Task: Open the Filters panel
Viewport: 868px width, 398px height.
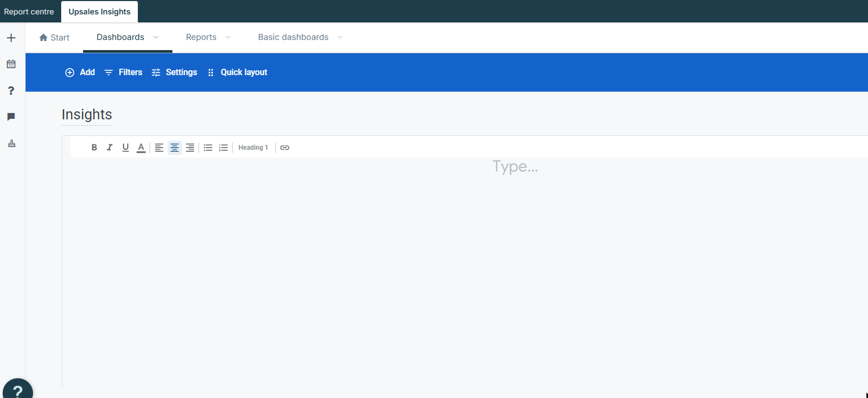Action: tap(123, 72)
